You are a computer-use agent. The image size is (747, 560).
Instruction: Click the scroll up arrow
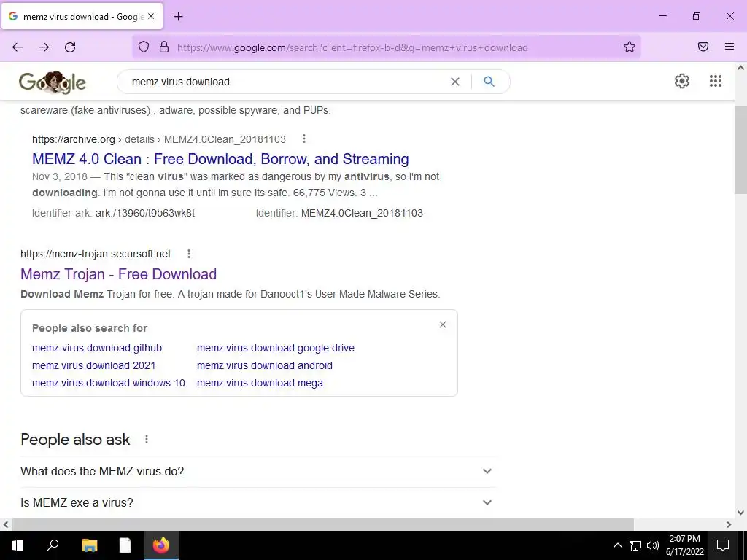[x=741, y=68]
